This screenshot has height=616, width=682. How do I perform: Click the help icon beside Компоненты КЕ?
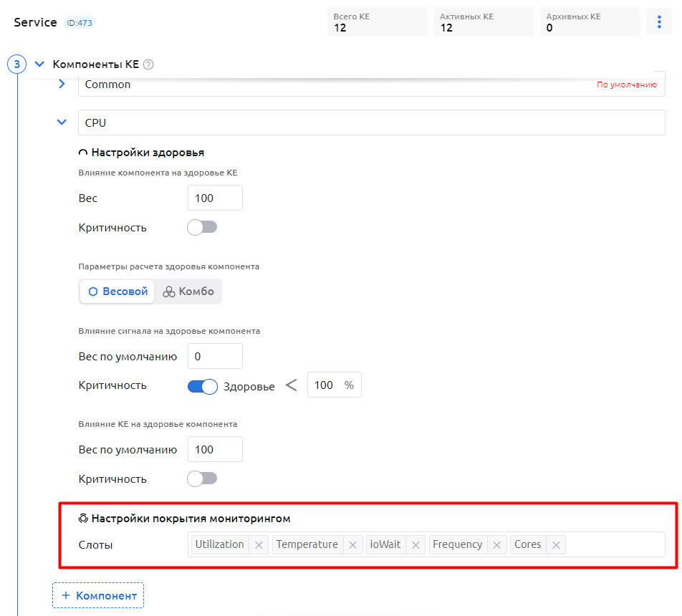point(148,64)
